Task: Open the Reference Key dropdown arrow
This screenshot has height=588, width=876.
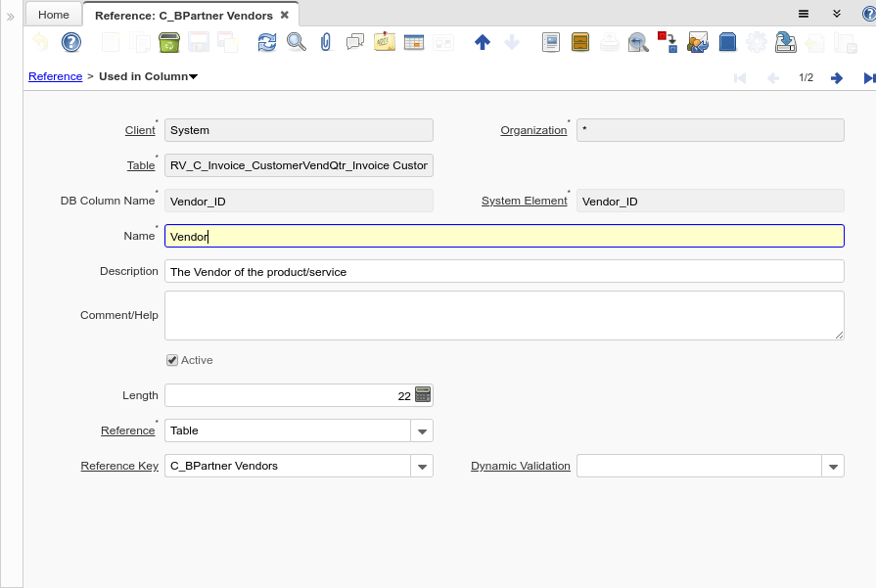Action: 422,466
